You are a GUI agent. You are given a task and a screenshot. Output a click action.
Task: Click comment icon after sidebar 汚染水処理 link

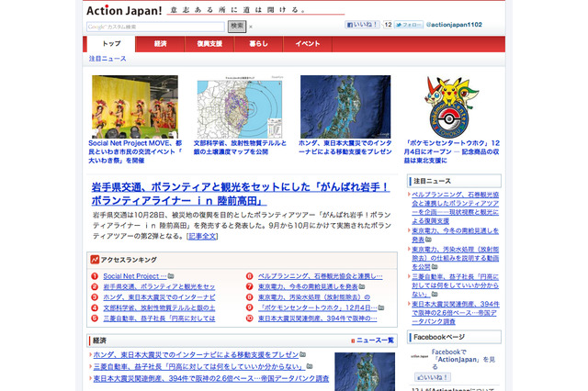[x=435, y=267]
